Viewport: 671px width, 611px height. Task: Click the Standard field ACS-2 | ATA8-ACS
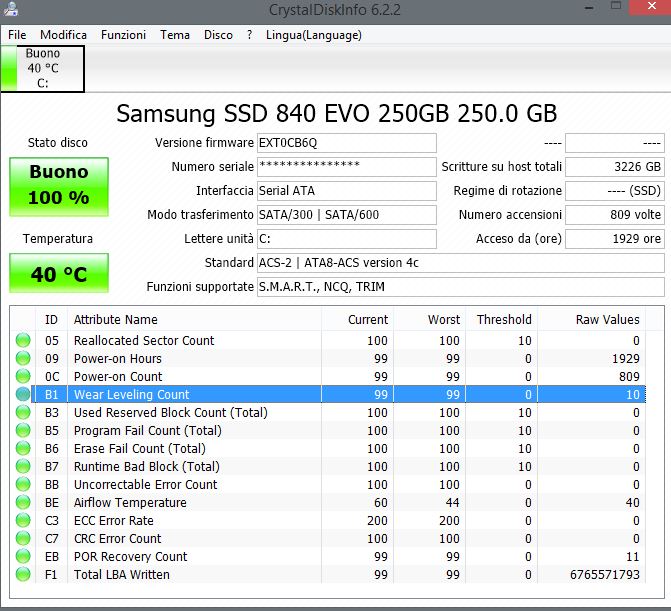[x=460, y=263]
